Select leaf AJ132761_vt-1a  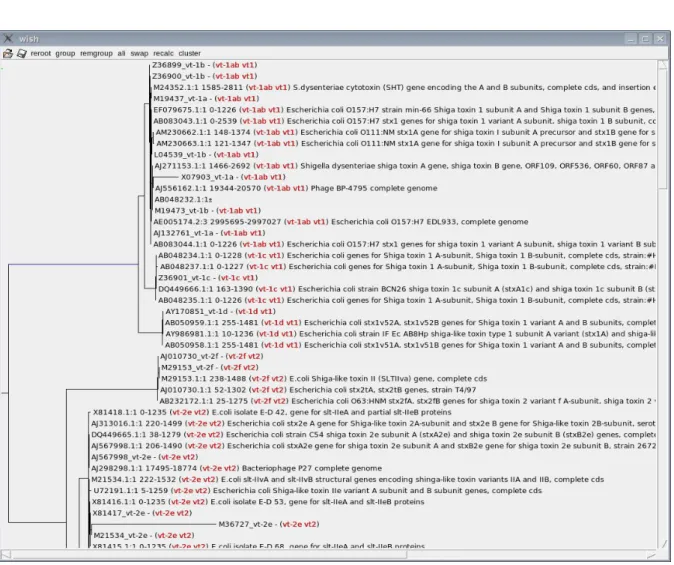[x=183, y=233]
